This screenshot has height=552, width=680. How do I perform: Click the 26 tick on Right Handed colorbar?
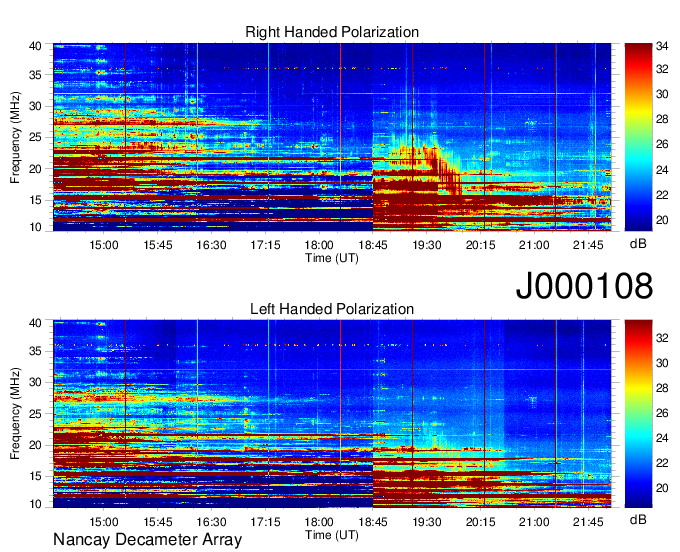(662, 144)
